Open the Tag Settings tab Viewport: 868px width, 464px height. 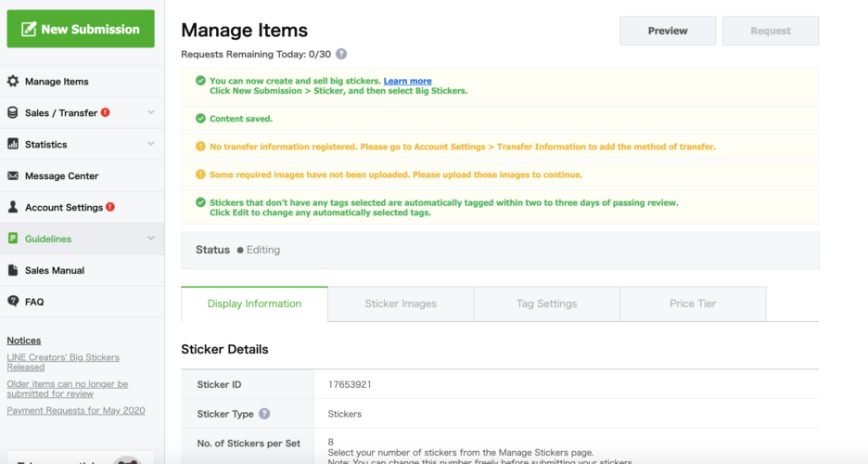(x=547, y=303)
